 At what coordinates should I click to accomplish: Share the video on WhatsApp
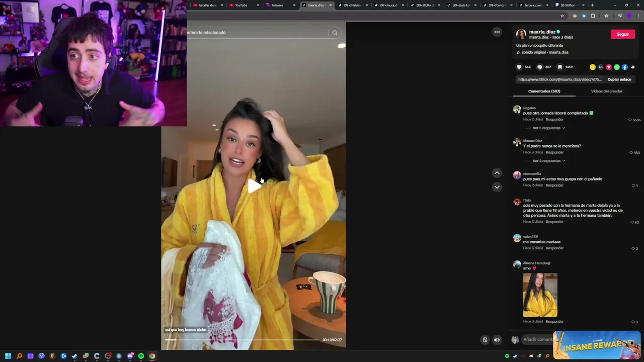[617, 67]
